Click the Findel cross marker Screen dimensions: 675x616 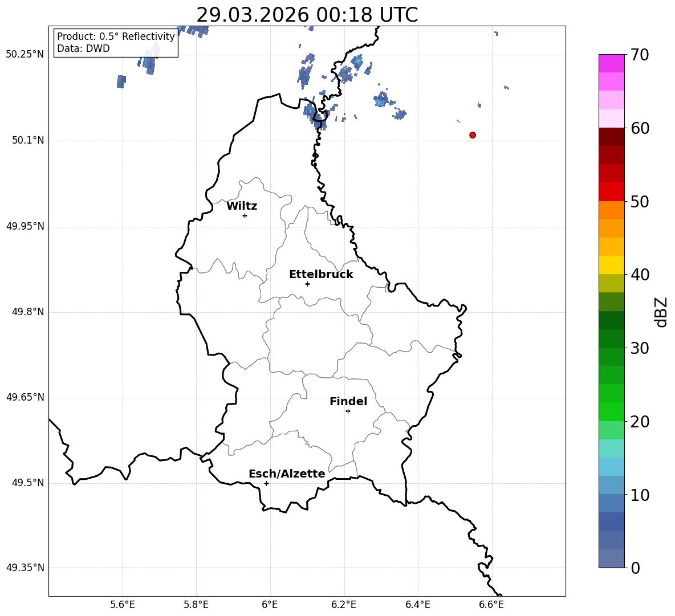pos(348,411)
